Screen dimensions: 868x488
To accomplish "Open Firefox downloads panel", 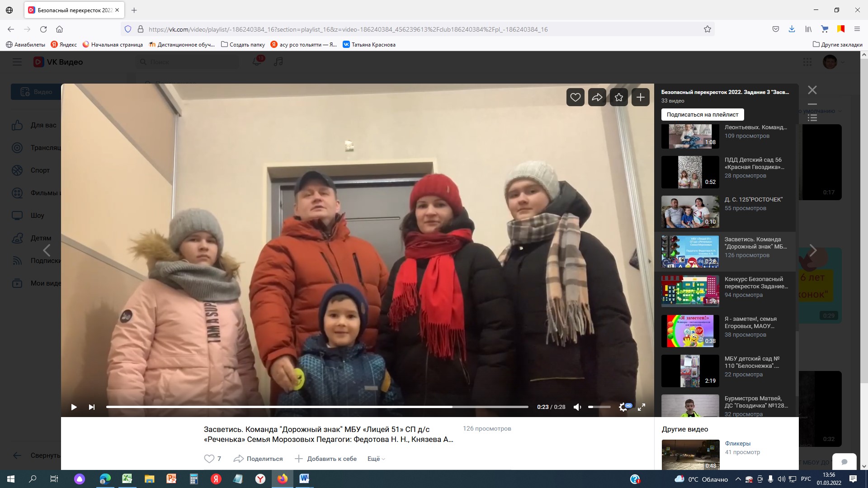I will (x=792, y=29).
